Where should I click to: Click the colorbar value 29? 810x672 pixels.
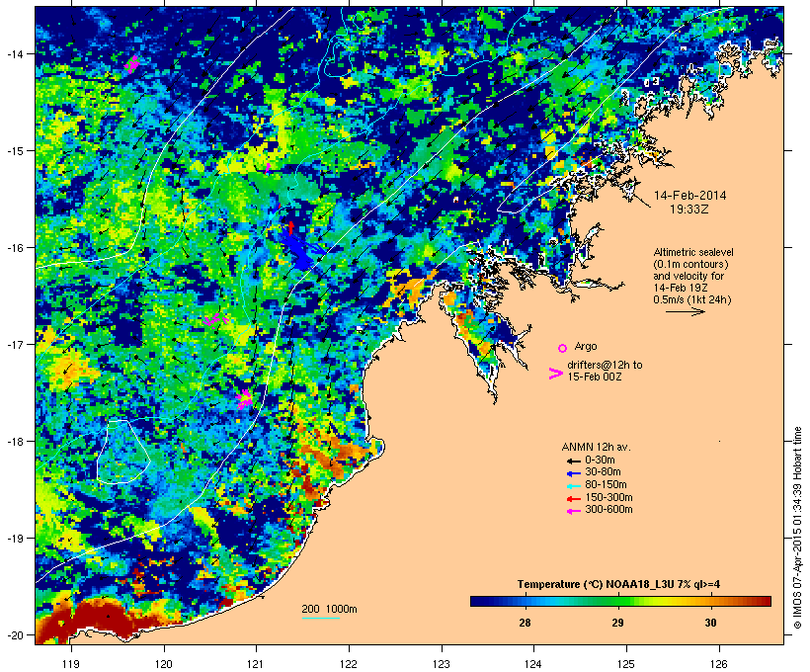617,623
